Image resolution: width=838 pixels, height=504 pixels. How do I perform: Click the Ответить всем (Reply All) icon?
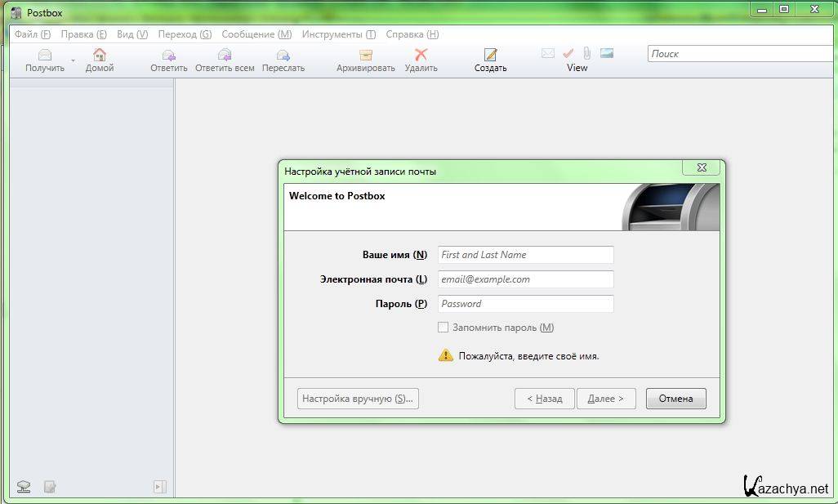click(225, 56)
